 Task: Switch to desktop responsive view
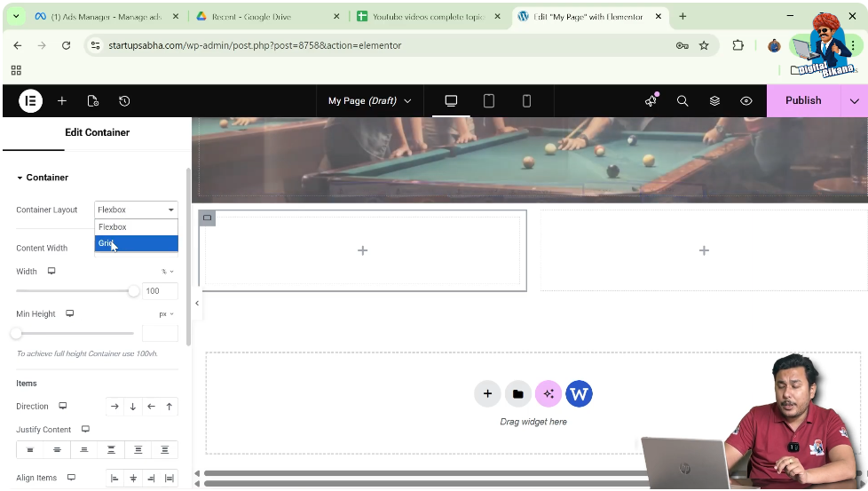[x=451, y=100]
